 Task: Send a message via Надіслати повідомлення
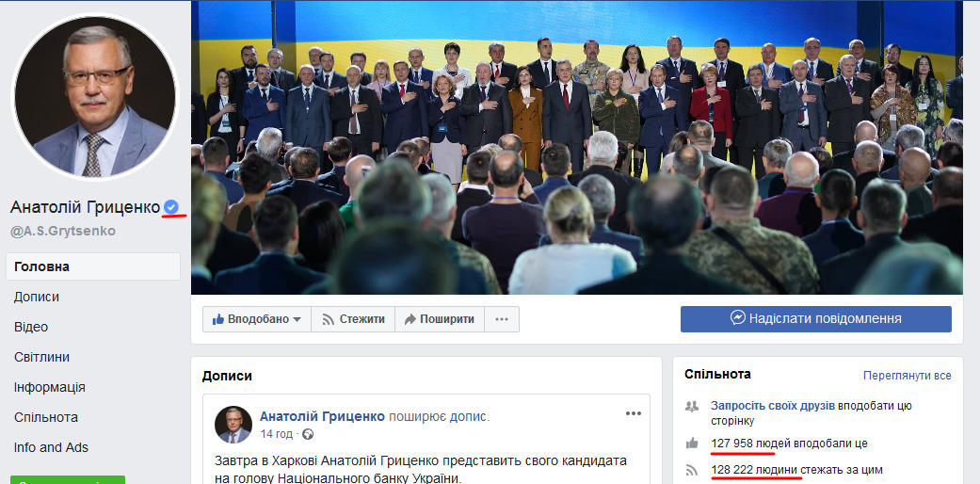[815, 319]
